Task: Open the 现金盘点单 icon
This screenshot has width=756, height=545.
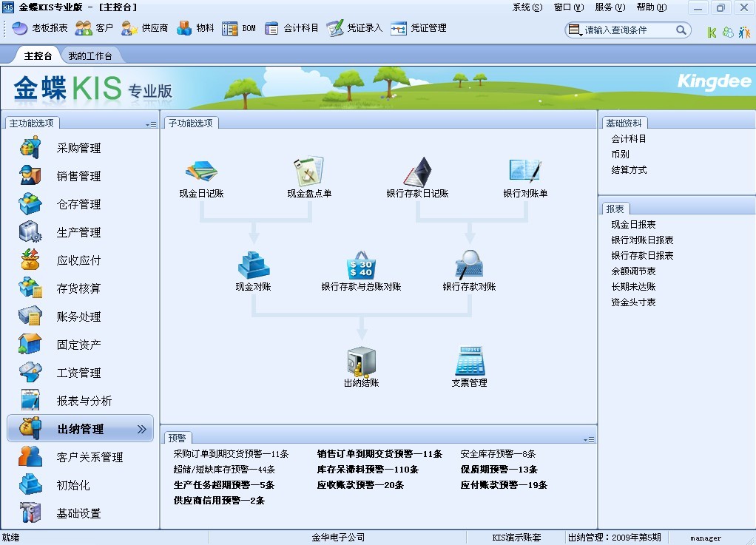Action: (308, 171)
